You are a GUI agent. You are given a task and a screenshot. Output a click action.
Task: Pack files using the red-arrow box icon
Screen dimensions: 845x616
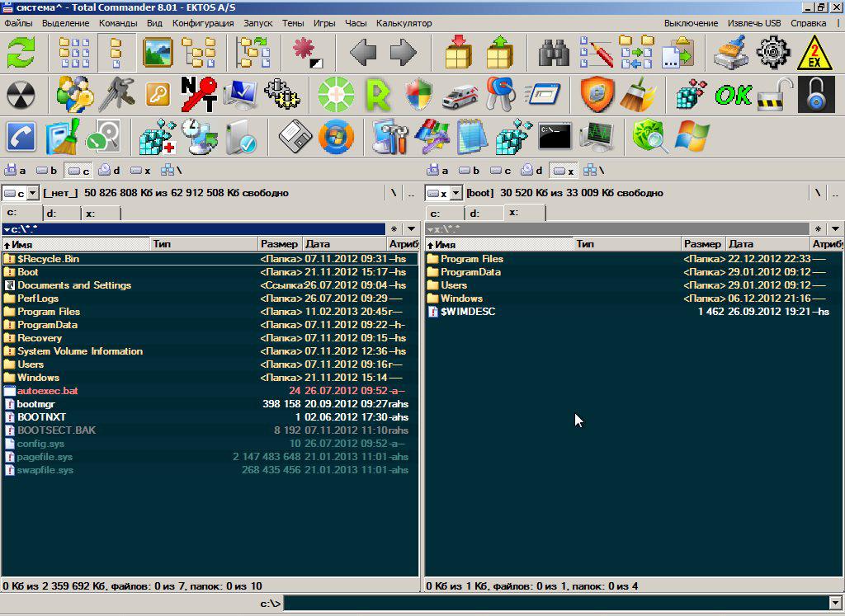click(x=459, y=53)
